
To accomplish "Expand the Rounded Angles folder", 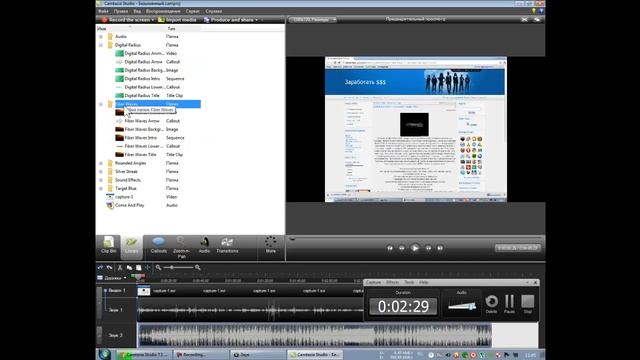I will (x=101, y=163).
